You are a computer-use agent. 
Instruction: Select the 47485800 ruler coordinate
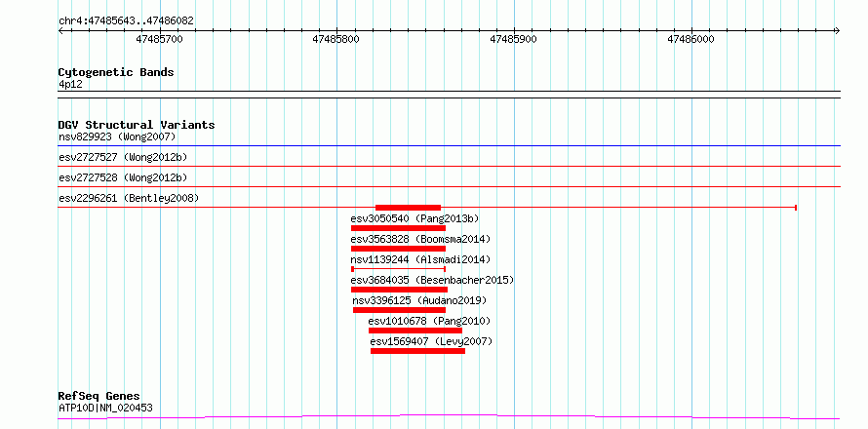tap(336, 40)
